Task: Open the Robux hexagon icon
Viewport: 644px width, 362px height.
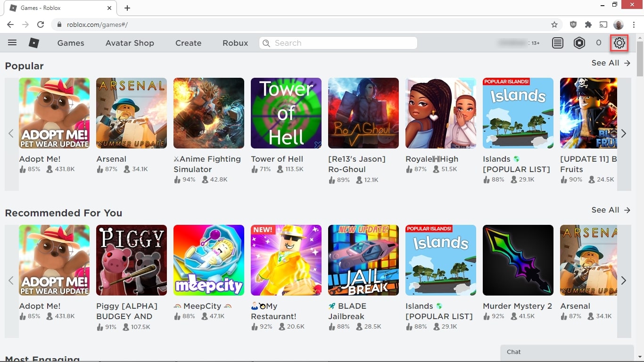Action: pyautogui.click(x=579, y=43)
